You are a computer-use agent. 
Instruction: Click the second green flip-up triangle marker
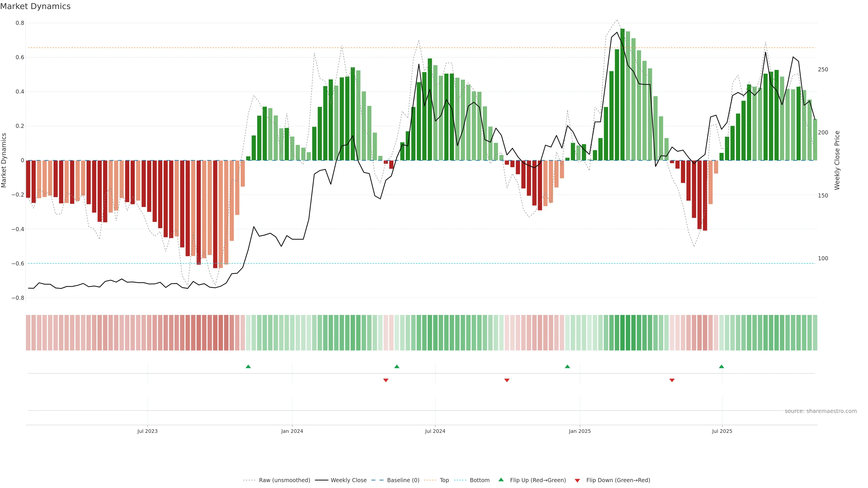[397, 366]
